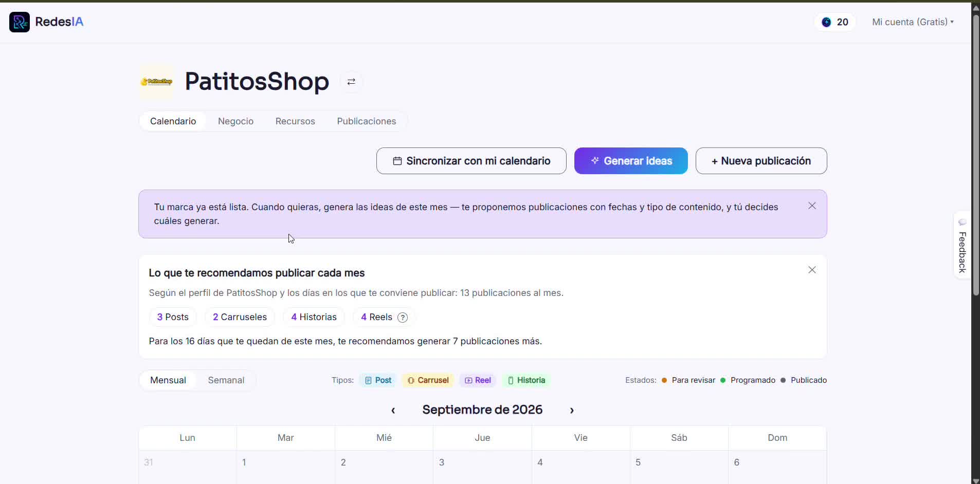The width and height of the screenshot is (980, 484).
Task: Filter by the Carrusel type tag
Action: coord(428,380)
